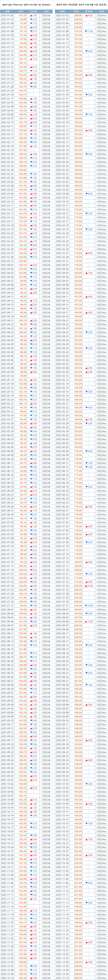Viewport: 108px width, 980px height.
Task: Click the 단위 header in the coking coal table
Action: (101, 11)
